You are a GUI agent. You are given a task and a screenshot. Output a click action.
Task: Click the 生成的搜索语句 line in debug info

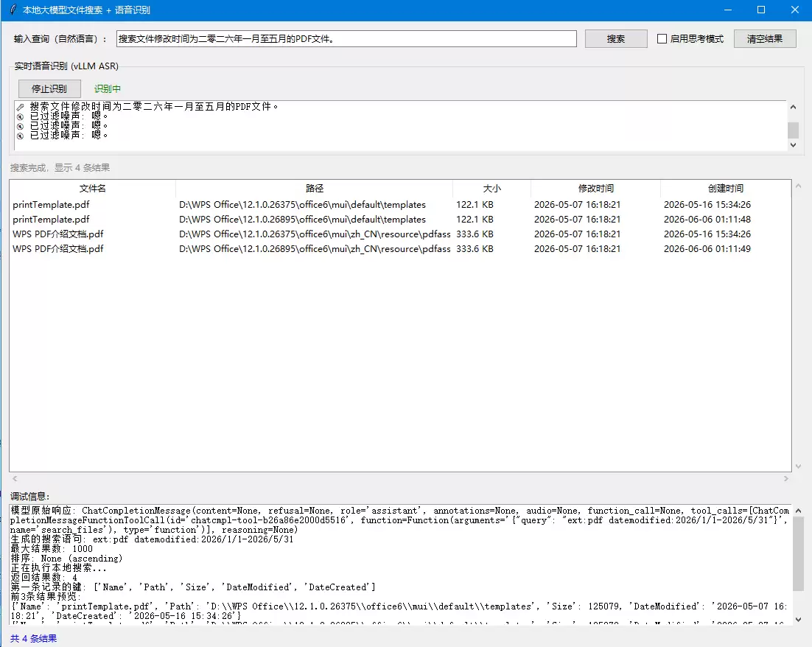(x=152, y=539)
